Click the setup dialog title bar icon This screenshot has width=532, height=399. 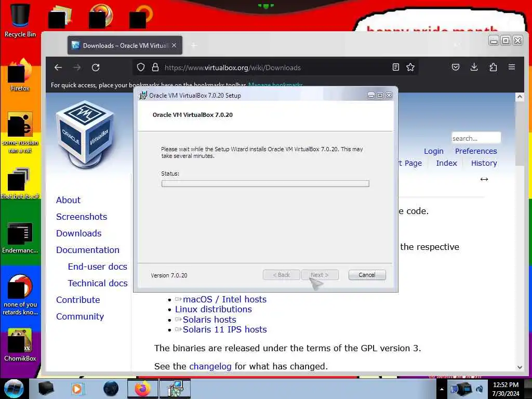click(x=143, y=96)
